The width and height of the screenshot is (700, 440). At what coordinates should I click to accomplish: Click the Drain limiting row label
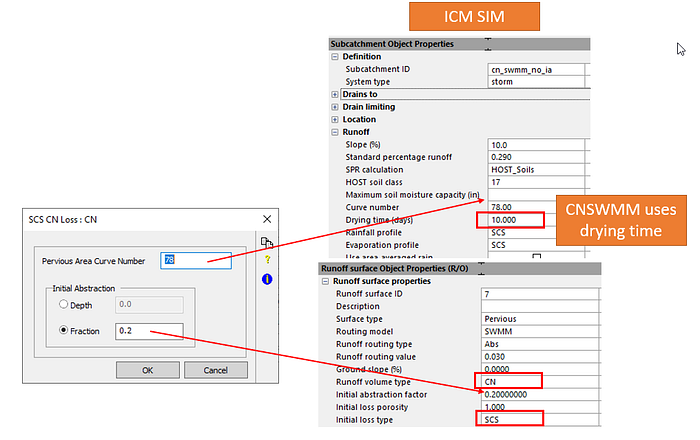point(369,107)
